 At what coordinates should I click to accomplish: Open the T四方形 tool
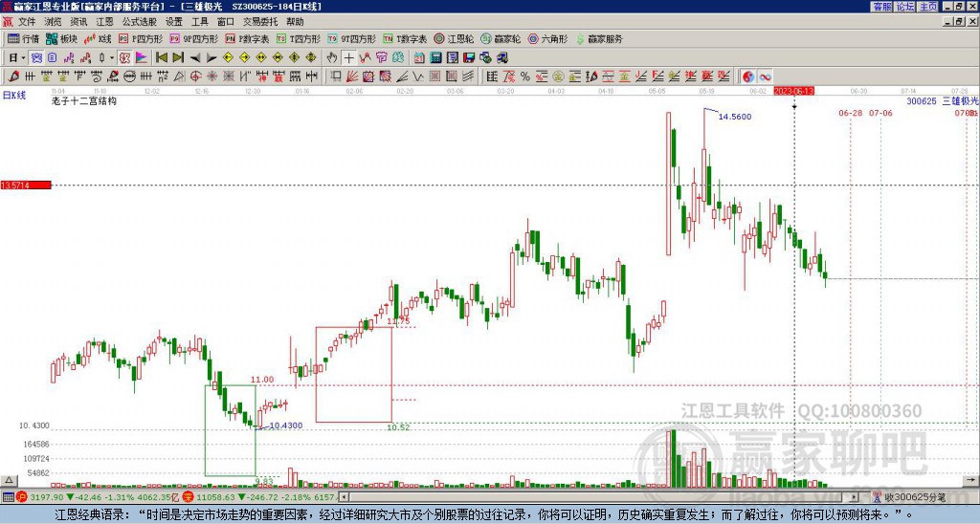[x=299, y=38]
